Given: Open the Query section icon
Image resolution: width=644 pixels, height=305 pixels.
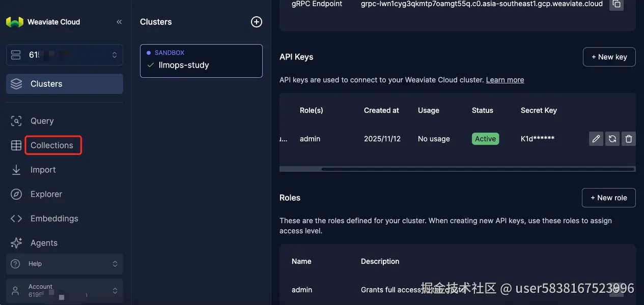Looking at the screenshot, I should pos(16,121).
